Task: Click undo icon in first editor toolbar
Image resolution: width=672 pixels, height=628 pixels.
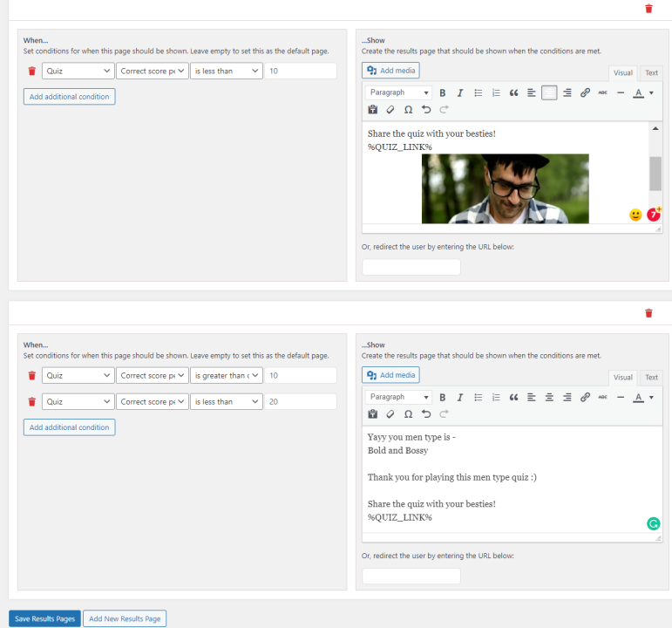Action: pyautogui.click(x=426, y=110)
